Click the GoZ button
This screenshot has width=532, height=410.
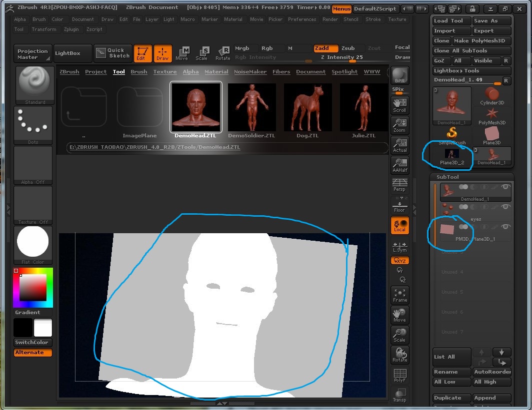442,60
